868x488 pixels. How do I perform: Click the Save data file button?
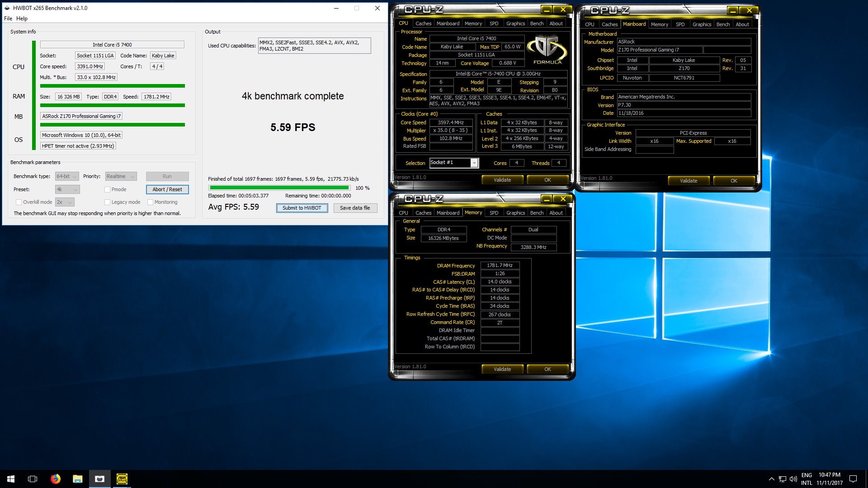pos(355,208)
